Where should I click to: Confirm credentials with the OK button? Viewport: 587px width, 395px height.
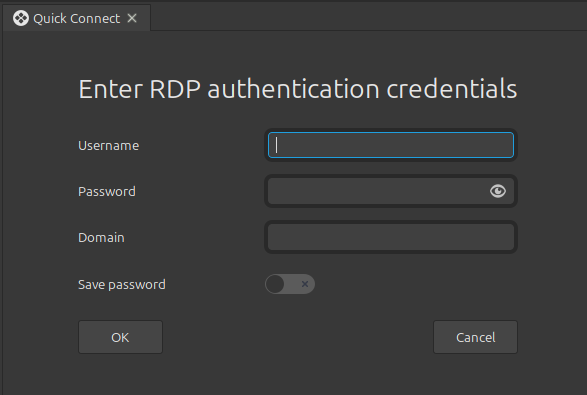click(x=120, y=337)
